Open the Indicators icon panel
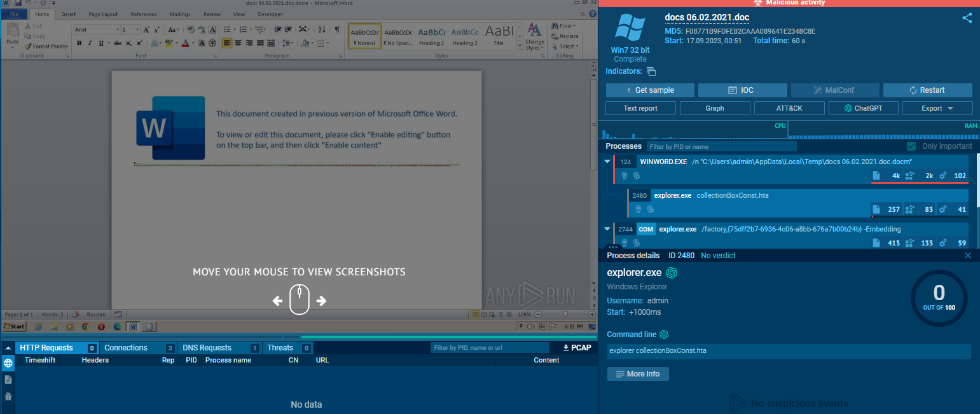980x414 pixels. click(651, 71)
